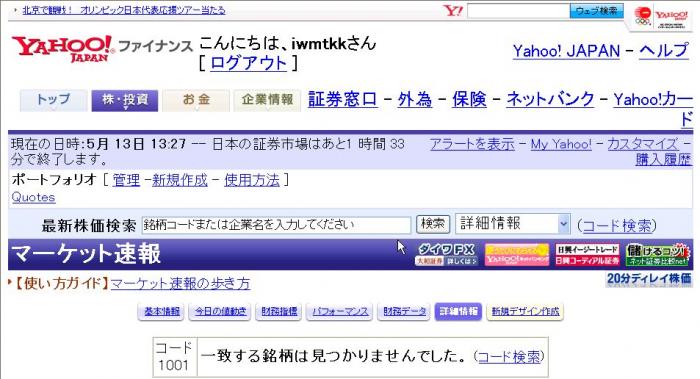Open the ヘルプ link

[x=664, y=50]
